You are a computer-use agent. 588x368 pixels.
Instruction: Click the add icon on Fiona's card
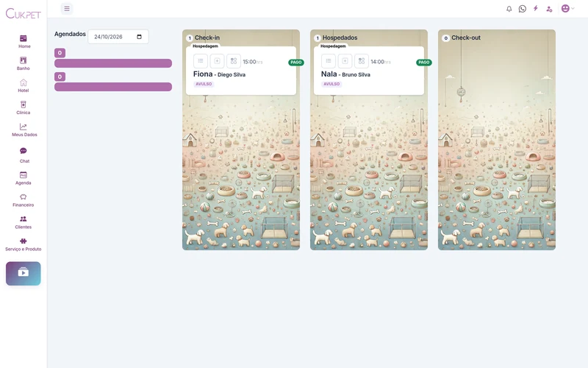point(217,61)
